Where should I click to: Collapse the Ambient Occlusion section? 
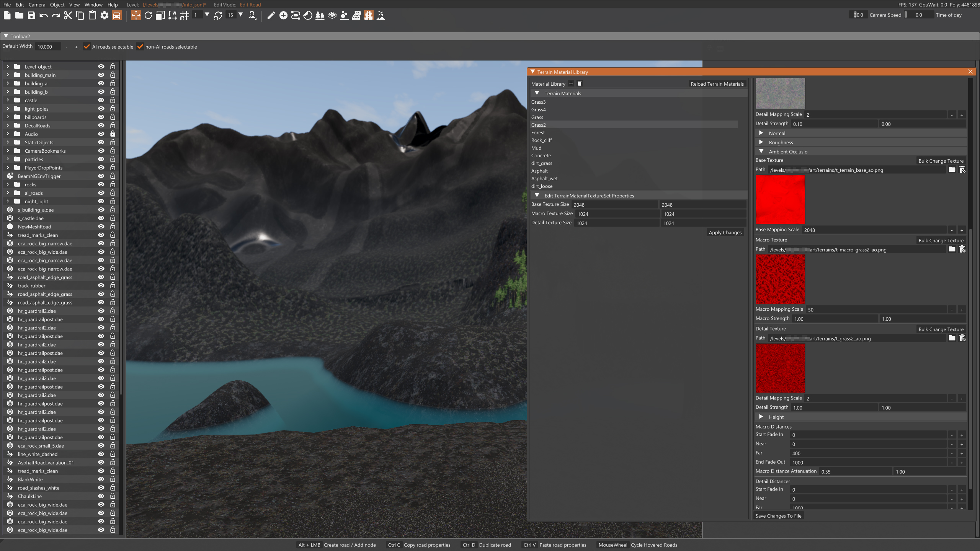(x=761, y=151)
